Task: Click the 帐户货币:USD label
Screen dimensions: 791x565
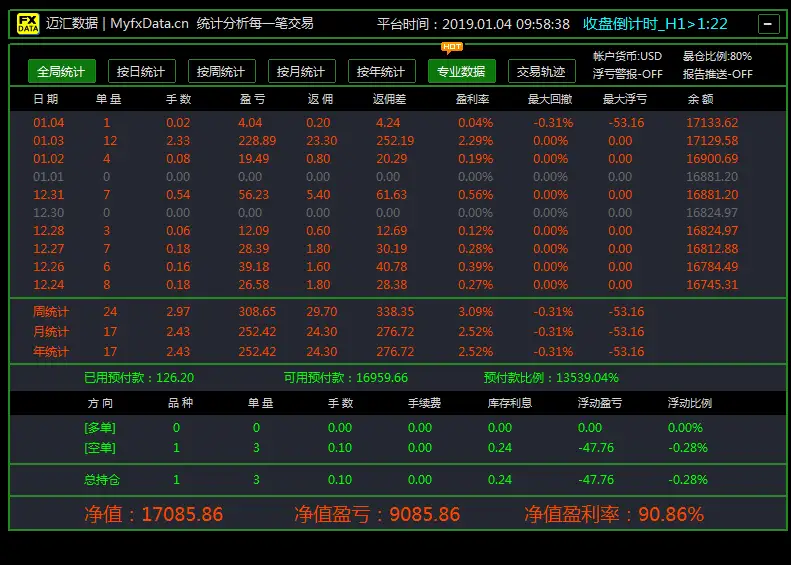Action: (x=627, y=56)
